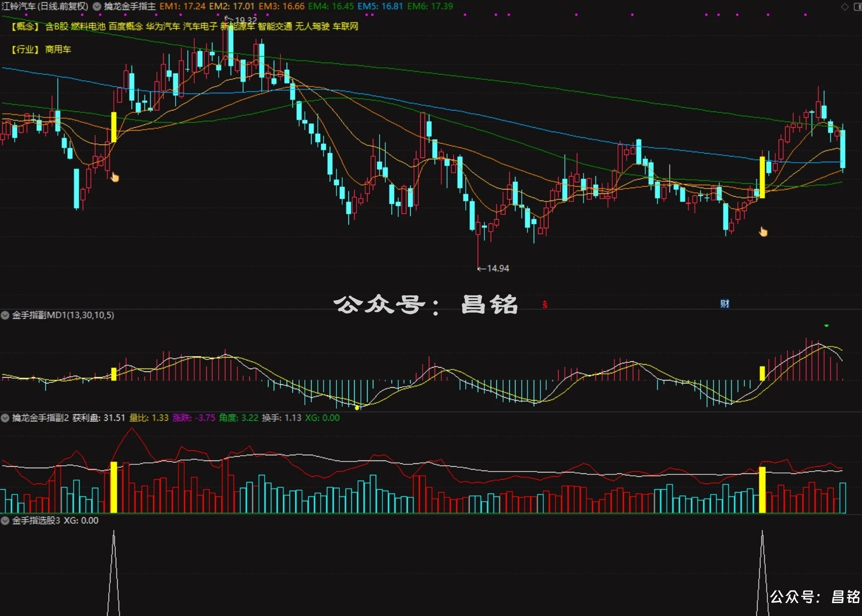The width and height of the screenshot is (862, 616).
Task: Click the hand signal icon under the first yellow candle
Action: pyautogui.click(x=115, y=178)
